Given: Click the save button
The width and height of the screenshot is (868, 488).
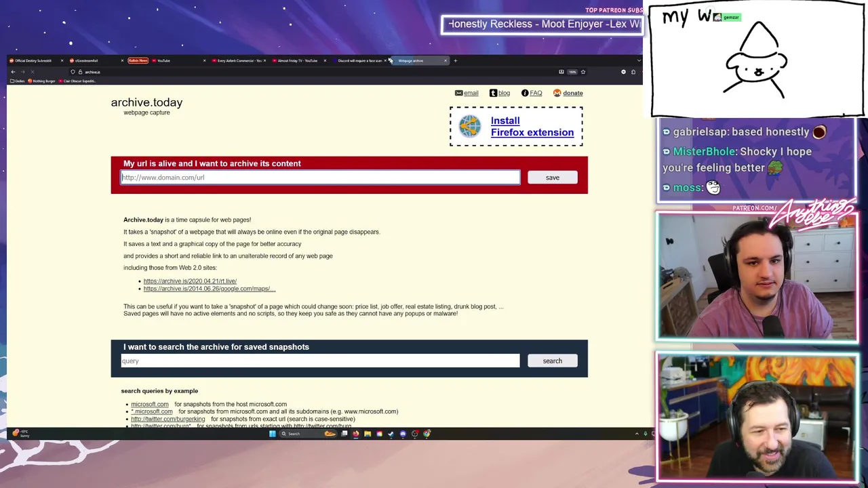Looking at the screenshot, I should click(553, 178).
